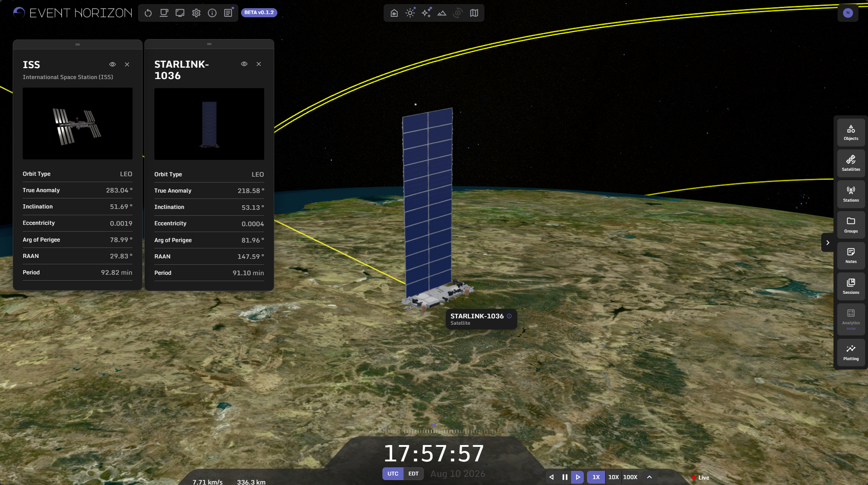Set playback speed to 10X
The width and height of the screenshot is (868, 485).
pos(613,477)
